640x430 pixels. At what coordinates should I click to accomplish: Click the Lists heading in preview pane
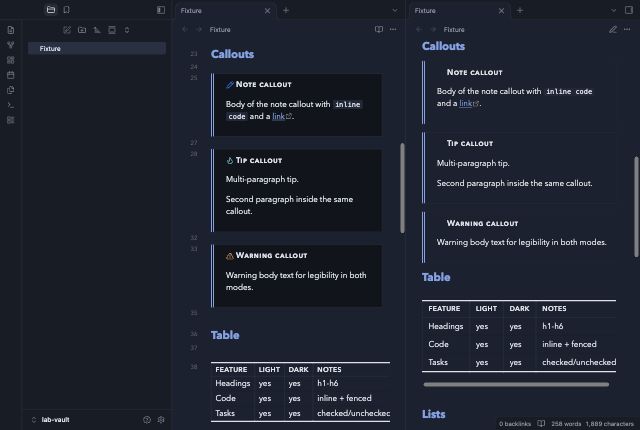click(433, 414)
